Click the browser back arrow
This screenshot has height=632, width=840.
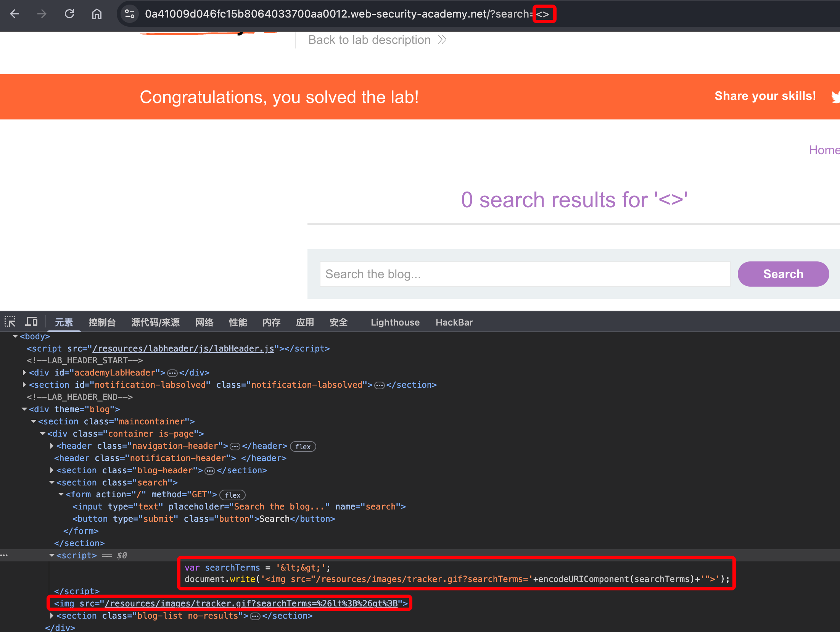14,14
